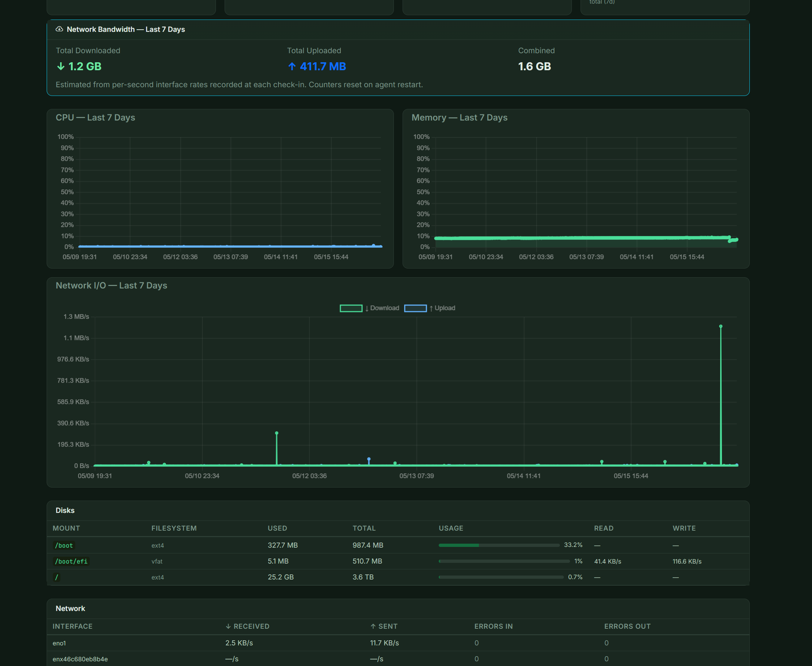
Task: Click the Network I/O — Last 7 Days title
Action: [111, 286]
